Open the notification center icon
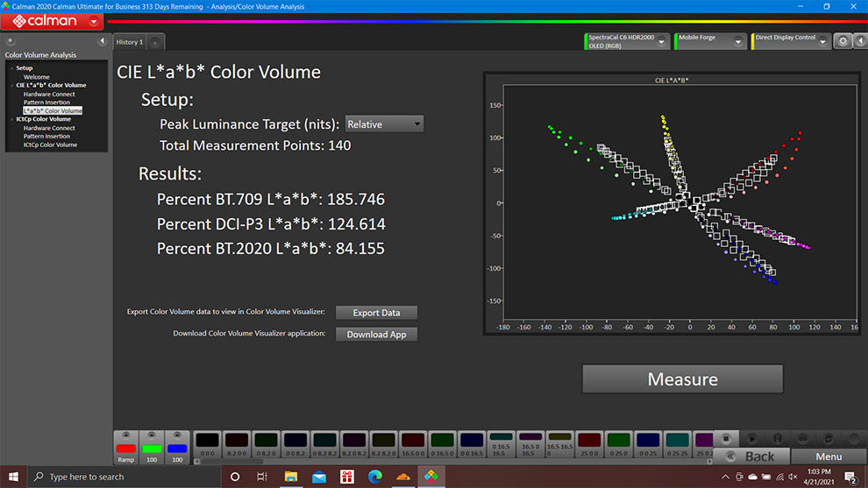The width and height of the screenshot is (868, 488). (850, 477)
